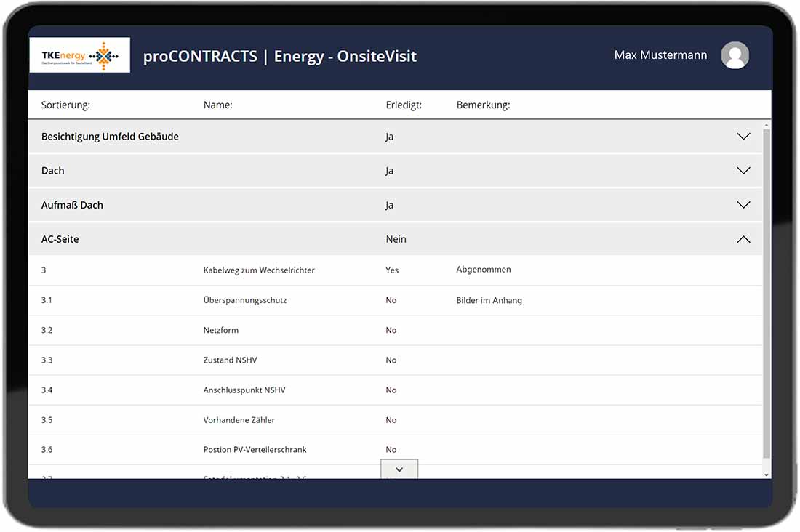Open the user profile avatar icon
800x532 pixels.
[x=735, y=56]
